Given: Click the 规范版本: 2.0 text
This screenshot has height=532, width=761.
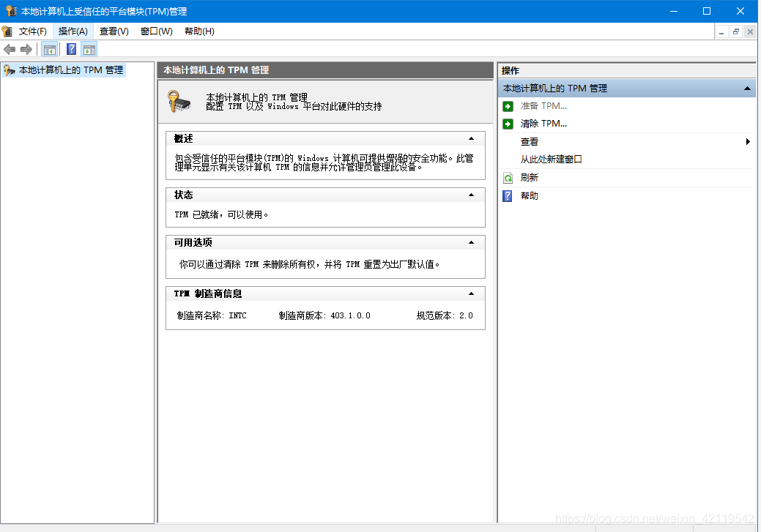Looking at the screenshot, I should coord(445,315).
